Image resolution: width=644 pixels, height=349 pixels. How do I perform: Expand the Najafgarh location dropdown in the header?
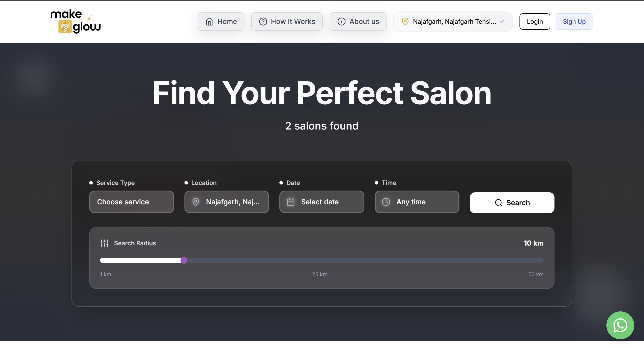[502, 22]
